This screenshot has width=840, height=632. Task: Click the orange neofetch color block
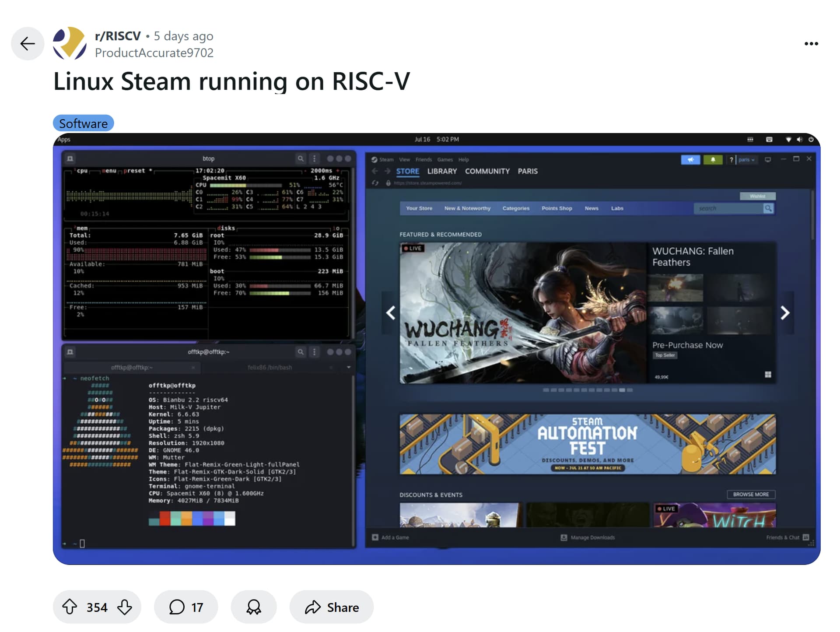(186, 518)
